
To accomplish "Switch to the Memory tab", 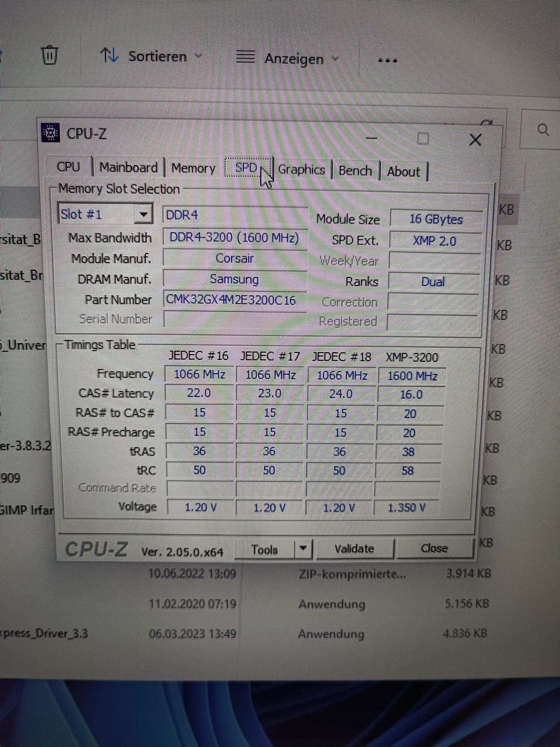I will coord(193,168).
